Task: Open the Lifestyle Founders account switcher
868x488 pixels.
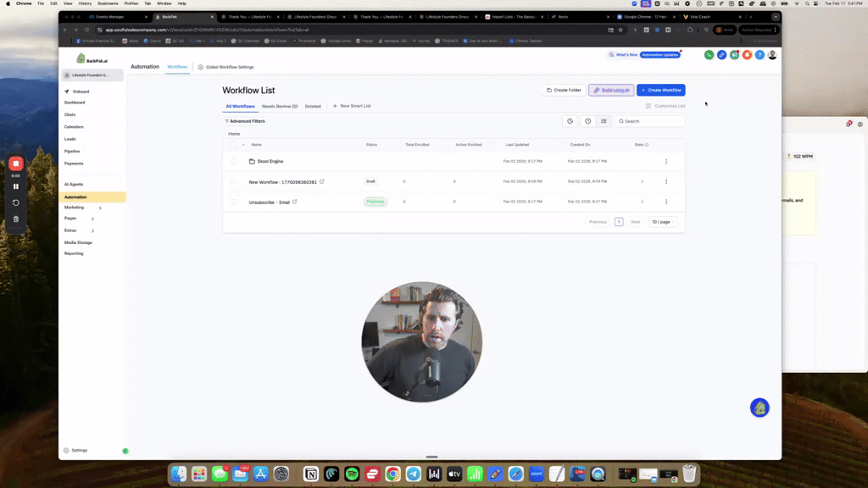Action: coord(92,75)
